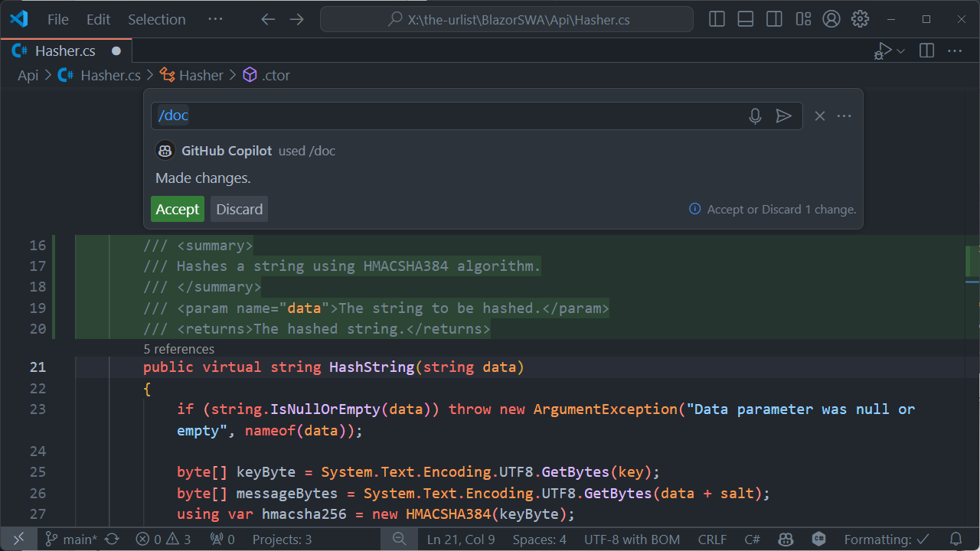Toggle the primary sidebar visibility

[x=716, y=18]
